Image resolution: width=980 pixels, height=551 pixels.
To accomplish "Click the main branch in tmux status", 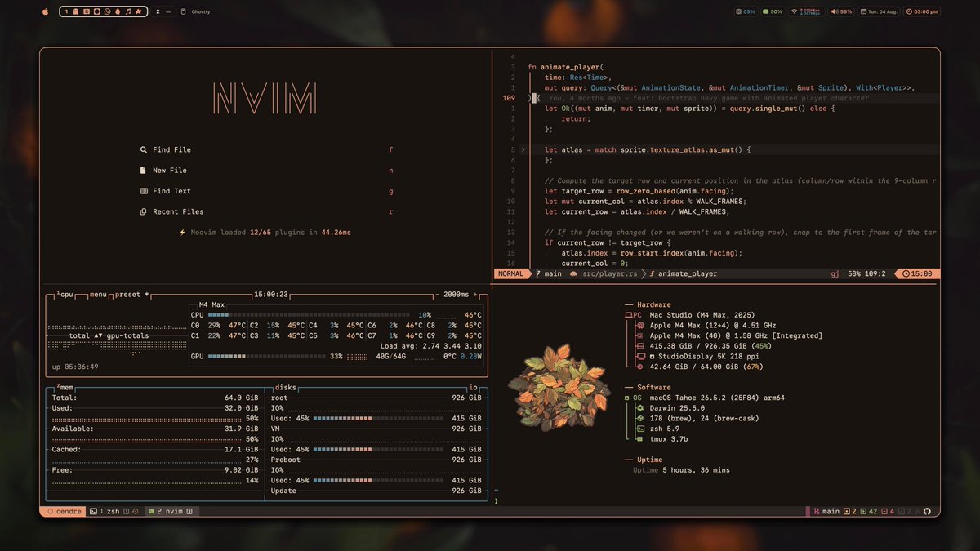I will coord(826,511).
